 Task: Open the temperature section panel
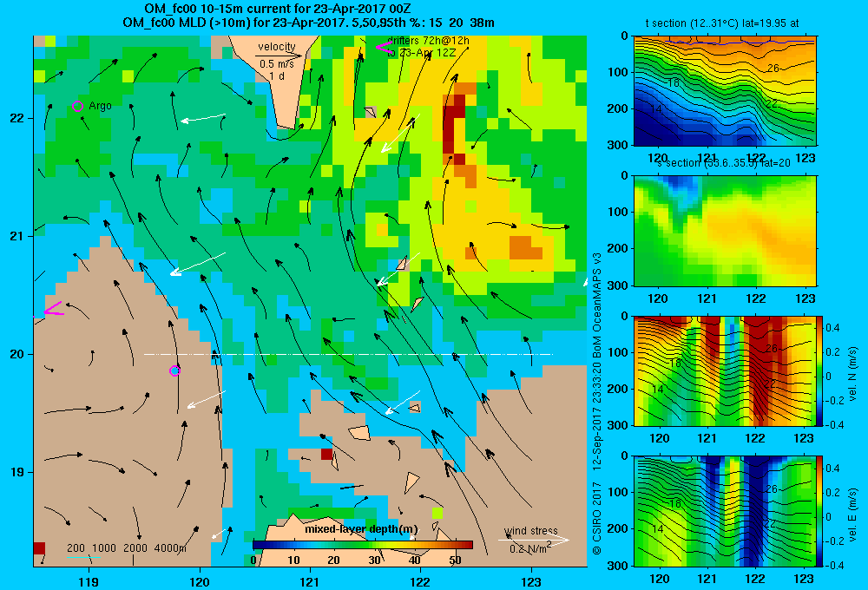[725, 91]
